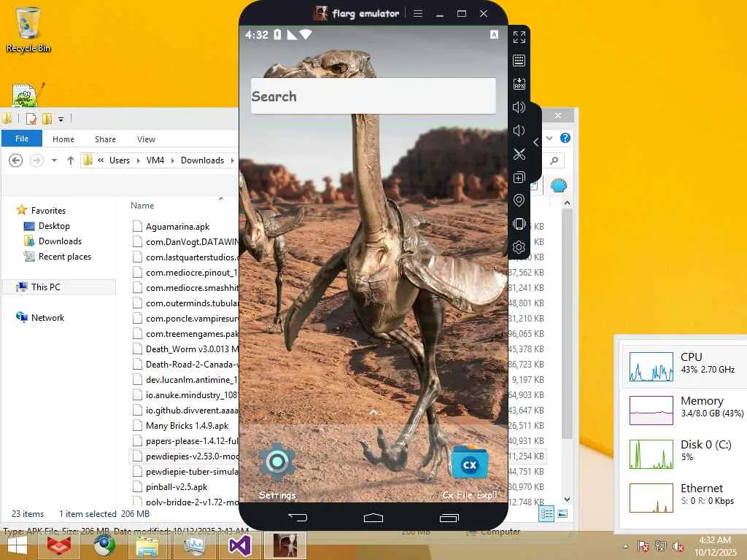Open the Share ribbon tab in Explorer
Screen dimensions: 747x560
(105, 139)
